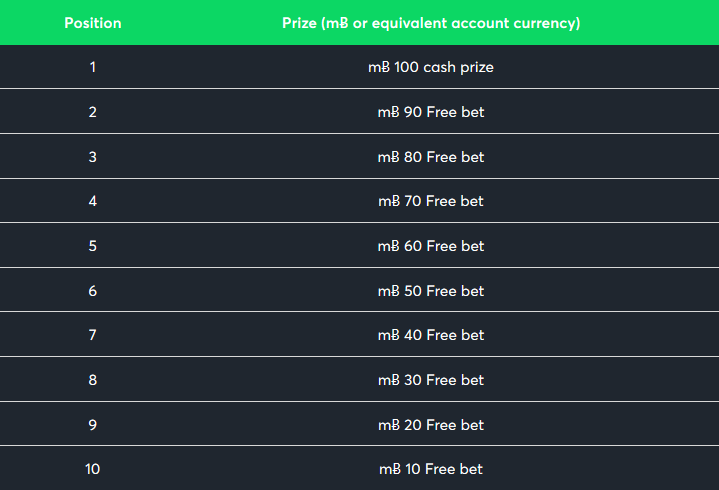Viewport: 719px width, 490px height.
Task: Select the mB 100 cash prize cell
Action: 431,67
